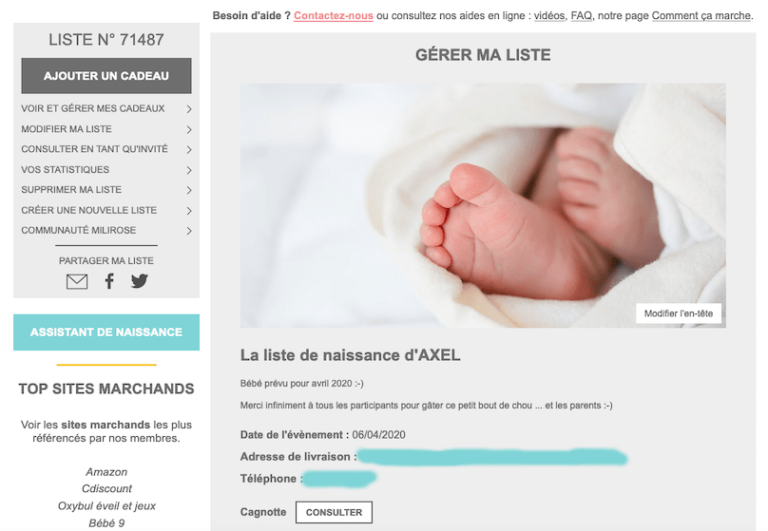Expand the Voir et gérer mes cadeaux arrow

(x=189, y=109)
